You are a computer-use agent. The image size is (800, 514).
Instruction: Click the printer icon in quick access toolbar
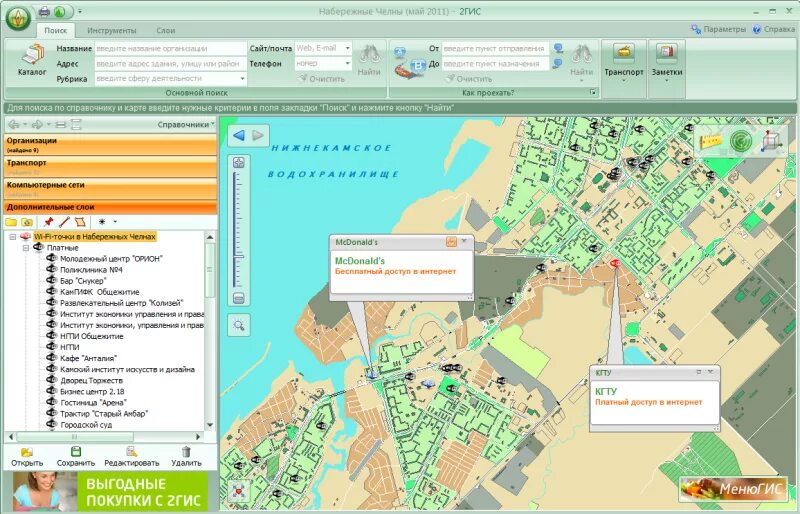(45, 11)
